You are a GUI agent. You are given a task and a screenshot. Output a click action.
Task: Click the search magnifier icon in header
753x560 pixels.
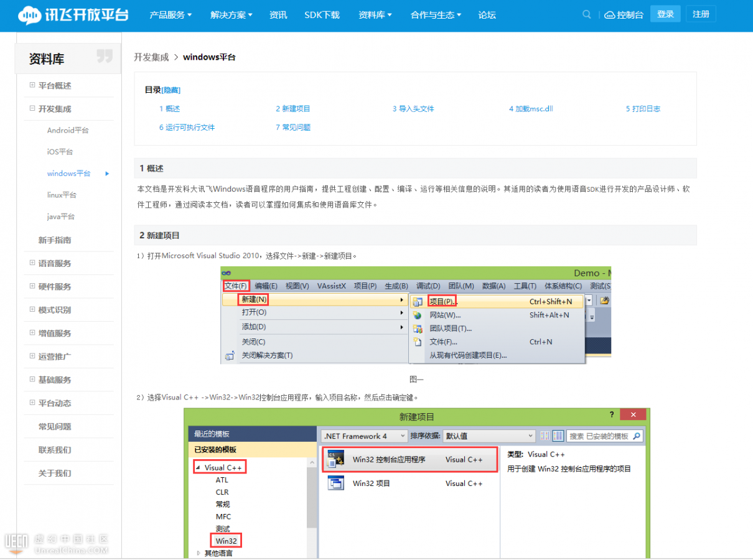coord(586,14)
